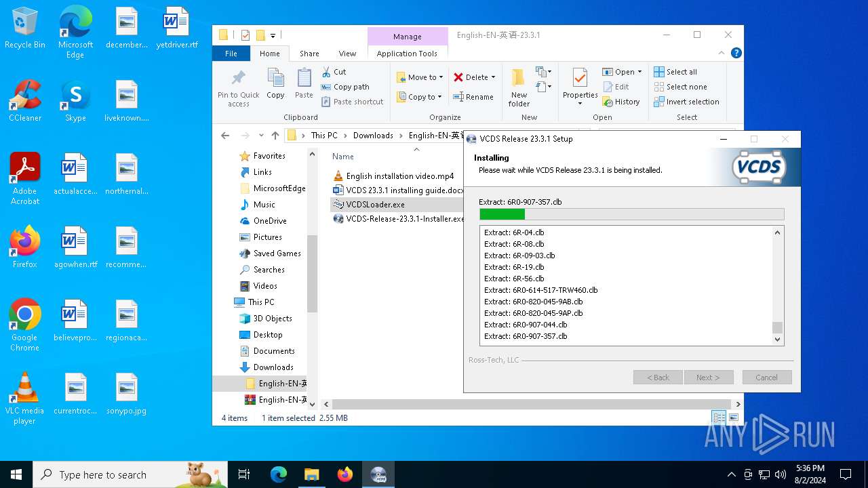The image size is (868, 488).
Task: Click the red Delete icon
Action: pos(458,77)
